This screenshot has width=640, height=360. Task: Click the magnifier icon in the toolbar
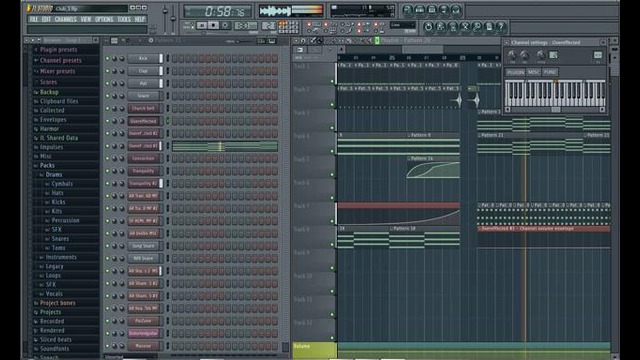tap(477, 27)
